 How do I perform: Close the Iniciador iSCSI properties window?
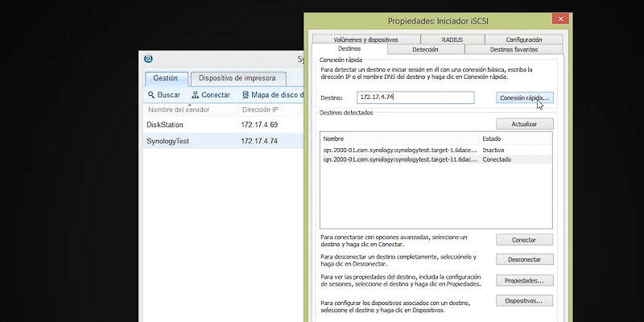pos(560,19)
